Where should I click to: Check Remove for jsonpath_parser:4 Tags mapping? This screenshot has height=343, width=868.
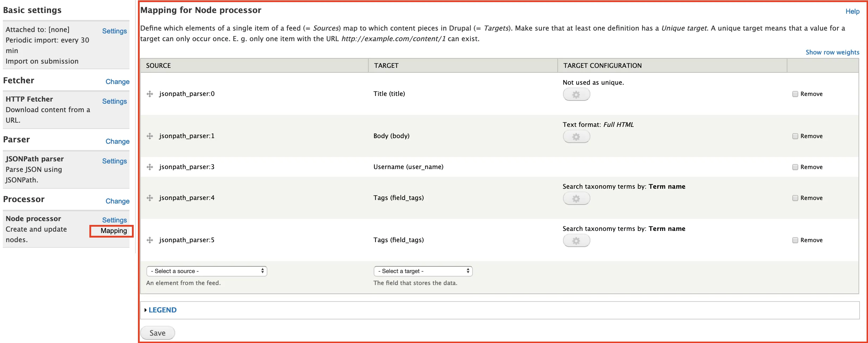click(795, 198)
